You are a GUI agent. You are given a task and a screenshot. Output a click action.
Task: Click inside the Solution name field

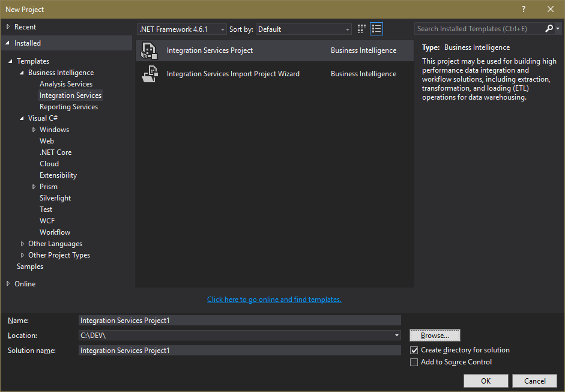[x=239, y=350]
